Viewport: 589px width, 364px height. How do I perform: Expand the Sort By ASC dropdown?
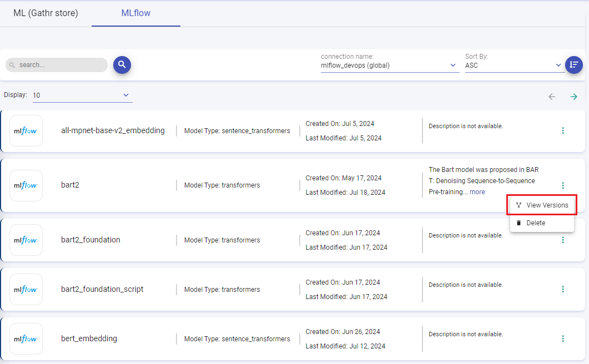[x=514, y=65]
